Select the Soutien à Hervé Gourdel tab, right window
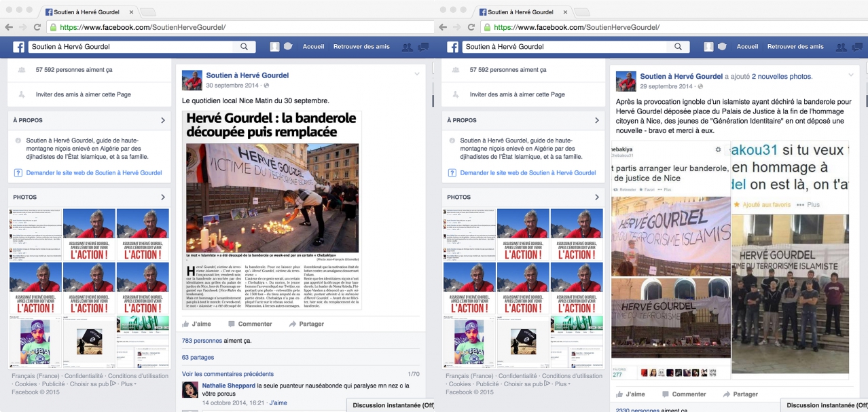The width and height of the screenshot is (868, 412). coord(523,12)
